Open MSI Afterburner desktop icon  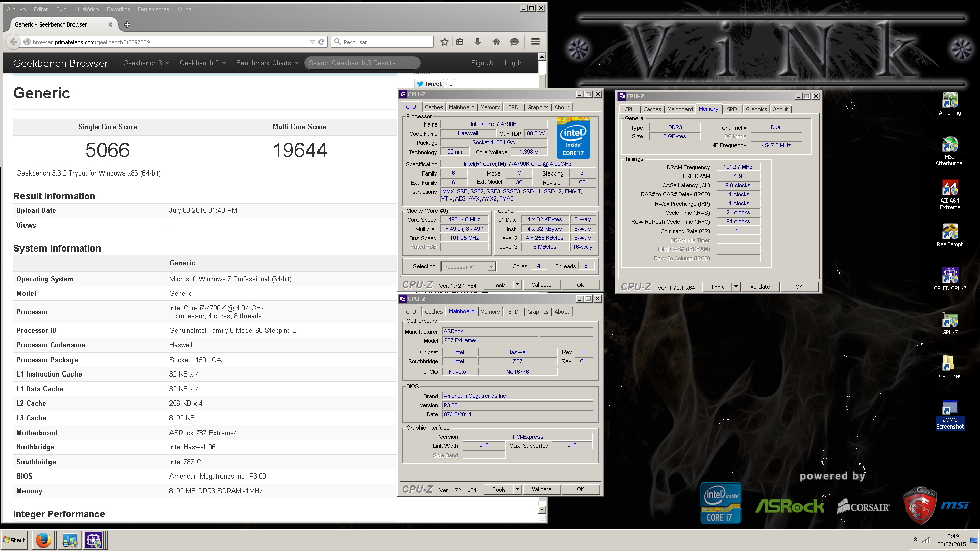coord(950,152)
